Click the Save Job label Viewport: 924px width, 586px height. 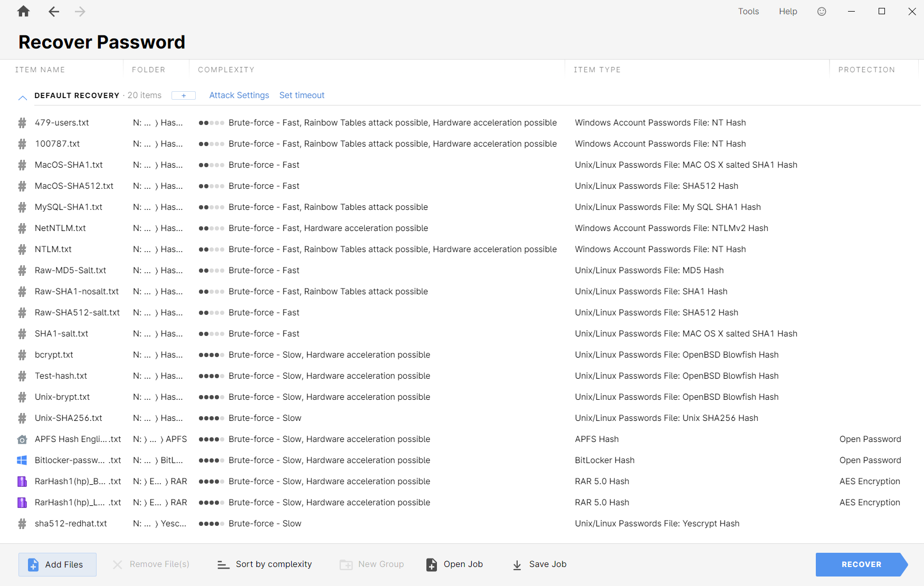click(x=548, y=564)
